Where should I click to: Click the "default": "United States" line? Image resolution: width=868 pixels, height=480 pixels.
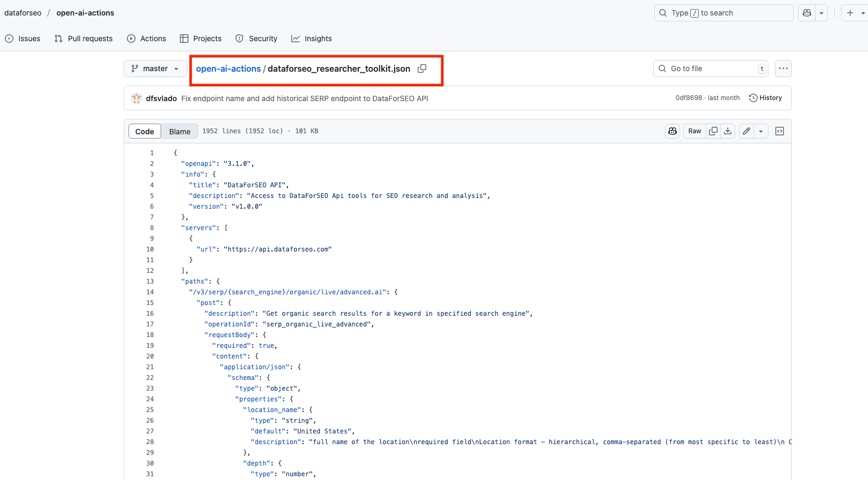303,431
